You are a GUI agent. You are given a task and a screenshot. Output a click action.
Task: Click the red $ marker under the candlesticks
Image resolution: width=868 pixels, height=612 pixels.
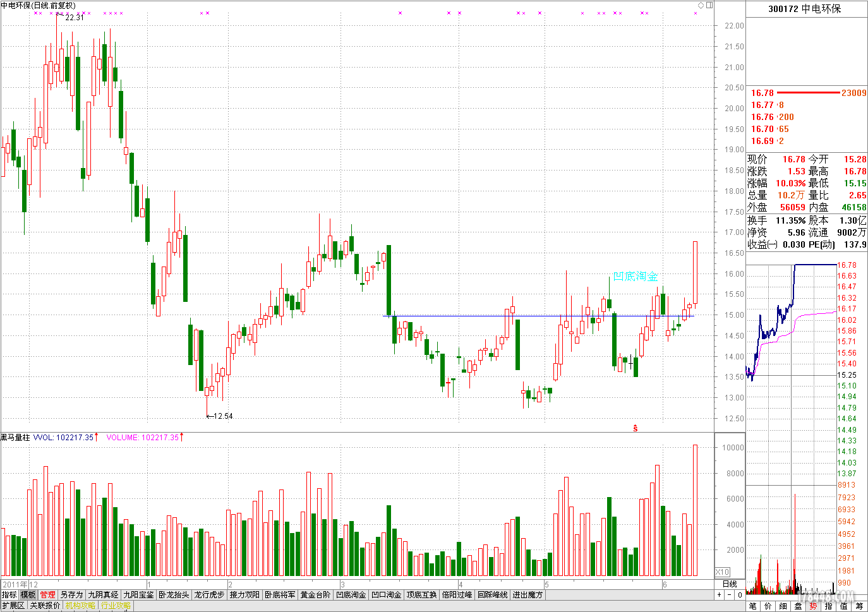pos(636,428)
